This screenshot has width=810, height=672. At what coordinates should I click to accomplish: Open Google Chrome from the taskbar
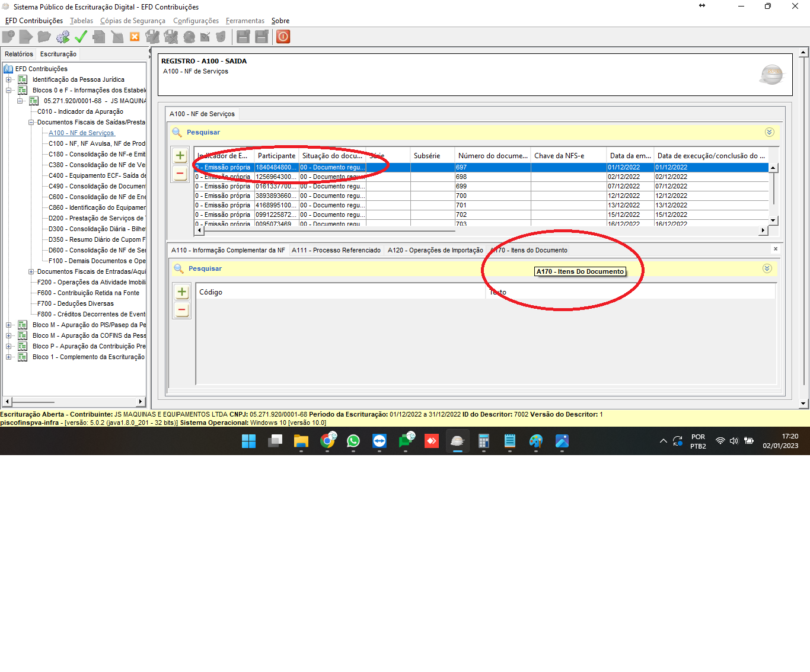point(327,441)
